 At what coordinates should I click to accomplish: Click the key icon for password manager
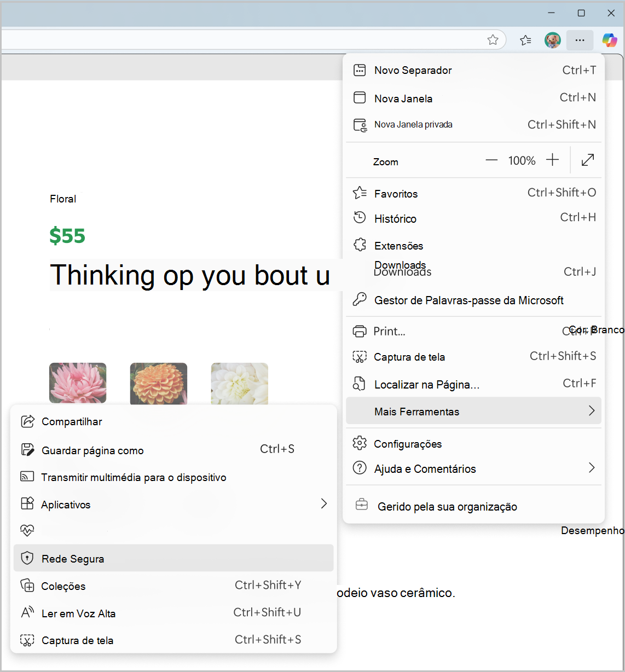360,299
